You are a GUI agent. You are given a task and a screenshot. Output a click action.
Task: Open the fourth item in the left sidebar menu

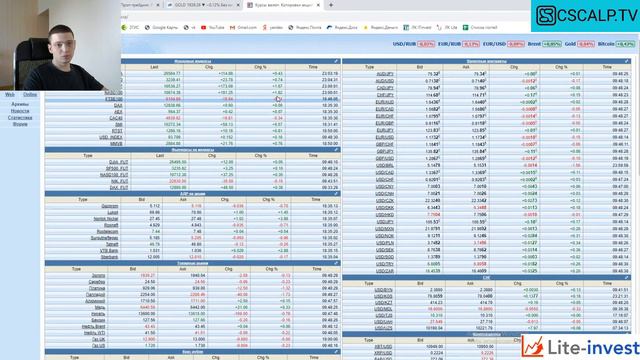point(20,124)
